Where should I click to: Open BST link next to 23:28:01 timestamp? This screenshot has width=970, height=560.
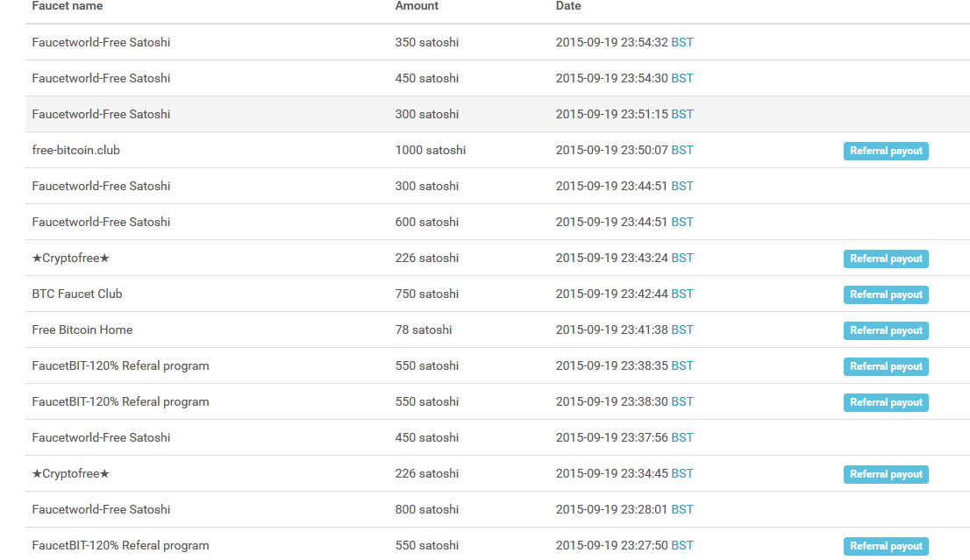coord(682,508)
